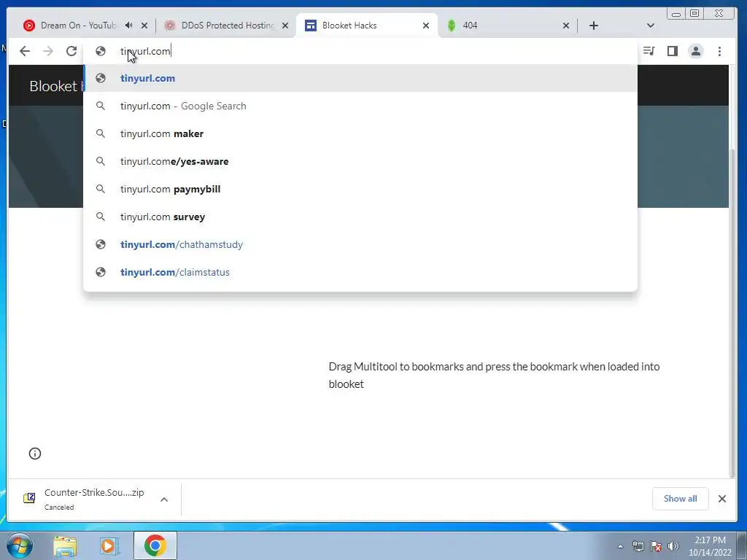Close the downloads bar

tap(722, 499)
